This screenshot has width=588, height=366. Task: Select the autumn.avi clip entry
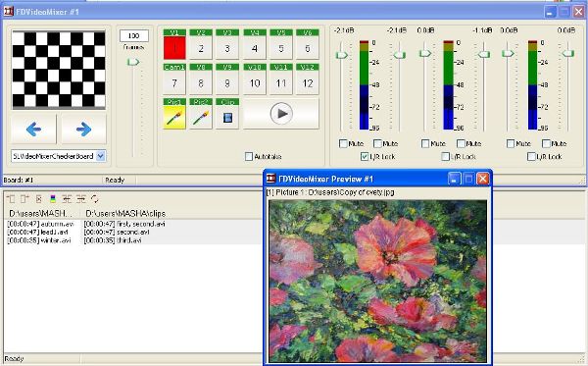(x=40, y=224)
